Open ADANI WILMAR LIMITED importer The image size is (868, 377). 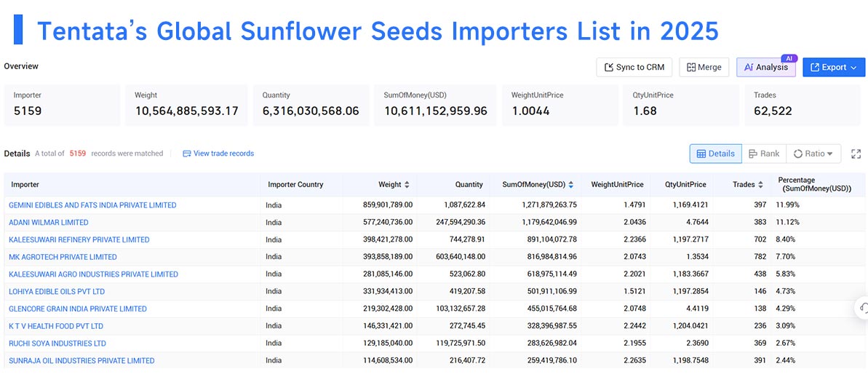49,222
